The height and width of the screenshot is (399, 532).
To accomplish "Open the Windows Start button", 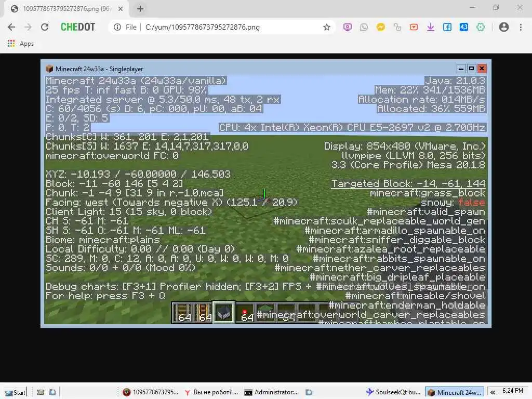I will point(15,392).
